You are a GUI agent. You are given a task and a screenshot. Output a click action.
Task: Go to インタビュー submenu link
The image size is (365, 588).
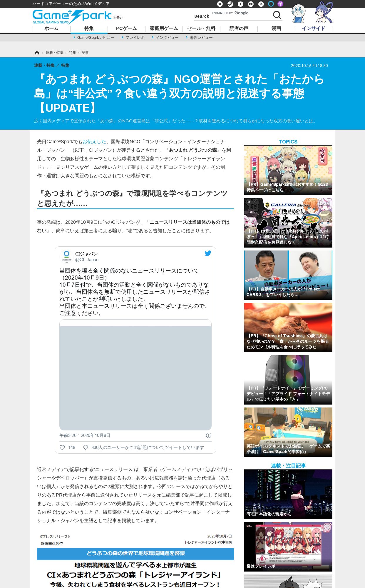click(167, 38)
